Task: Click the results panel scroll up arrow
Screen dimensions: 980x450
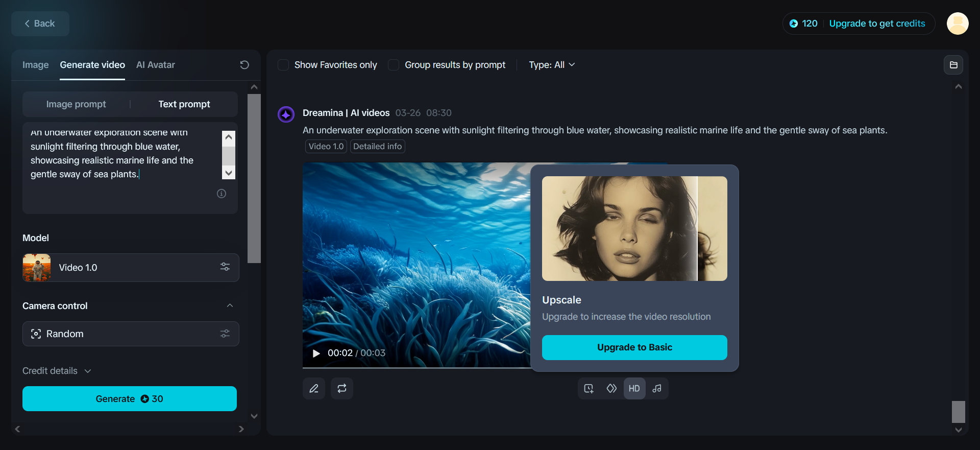Action: pyautogui.click(x=959, y=87)
